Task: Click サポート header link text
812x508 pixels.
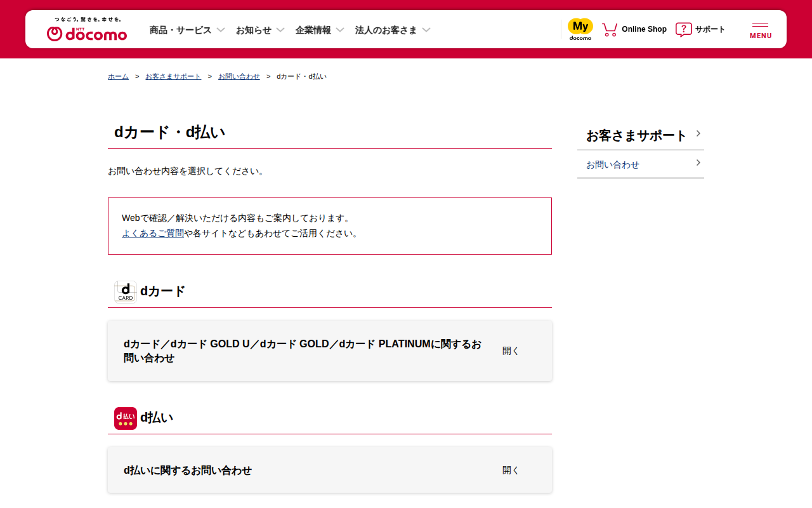Action: 710,29
